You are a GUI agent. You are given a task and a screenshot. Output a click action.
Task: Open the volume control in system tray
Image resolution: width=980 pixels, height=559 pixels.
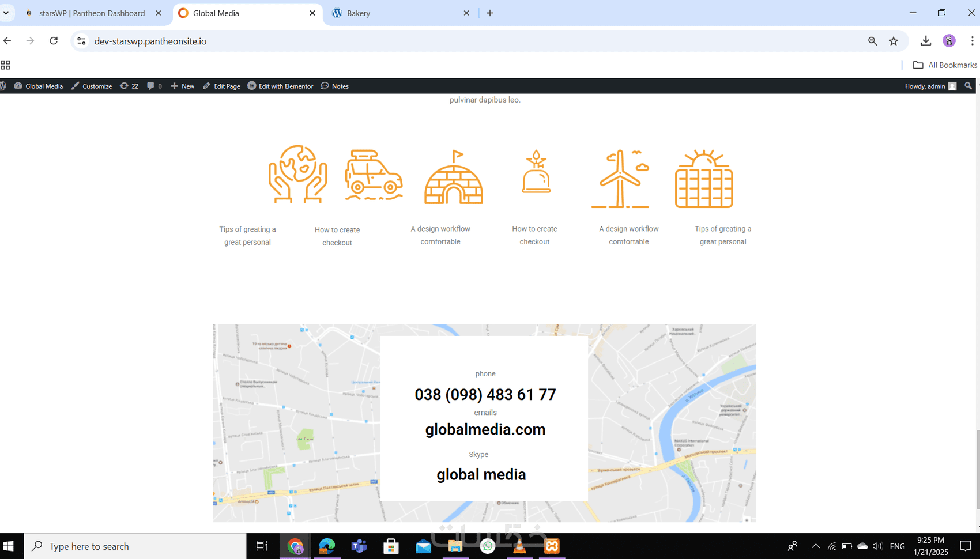877,546
